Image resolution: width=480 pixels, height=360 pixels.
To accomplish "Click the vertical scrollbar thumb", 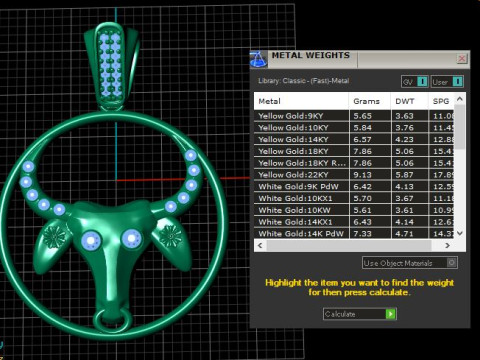I will tap(460, 127).
